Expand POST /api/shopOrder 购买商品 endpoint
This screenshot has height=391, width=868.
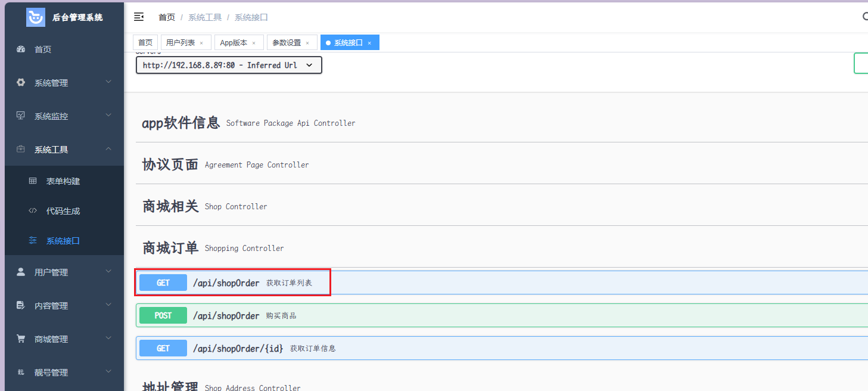[x=502, y=315]
